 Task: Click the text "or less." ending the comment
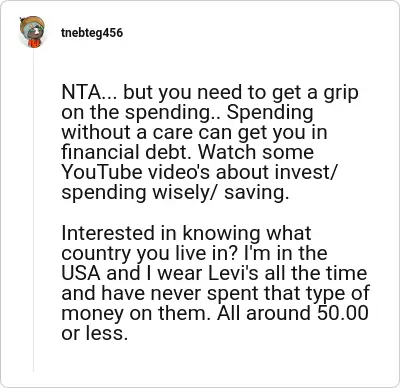(95, 333)
